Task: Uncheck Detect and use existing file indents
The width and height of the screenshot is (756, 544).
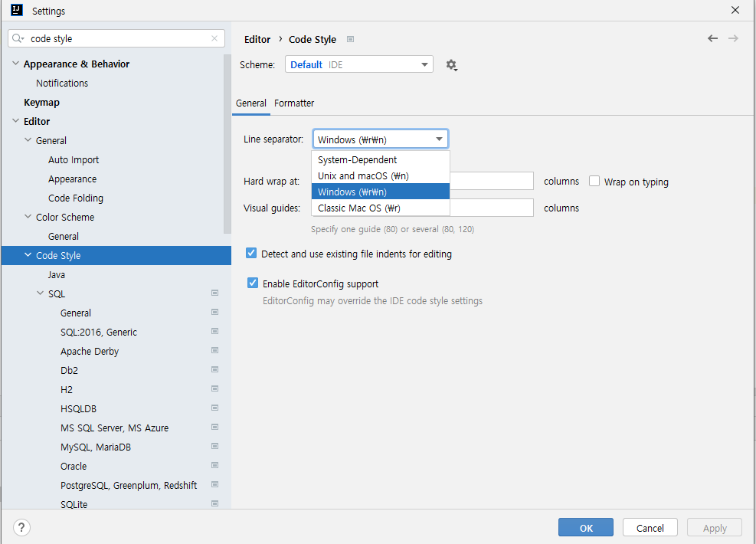Action: click(251, 253)
